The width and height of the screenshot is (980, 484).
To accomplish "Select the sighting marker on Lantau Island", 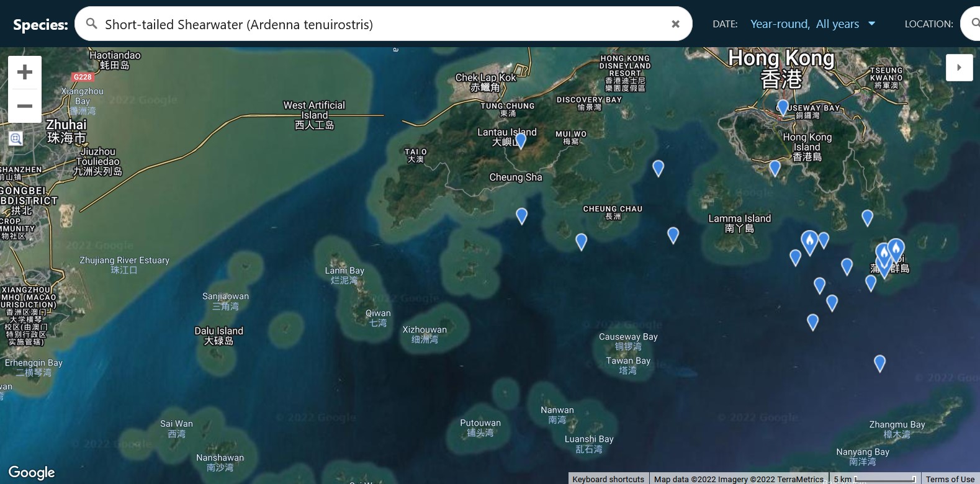I will tap(521, 140).
